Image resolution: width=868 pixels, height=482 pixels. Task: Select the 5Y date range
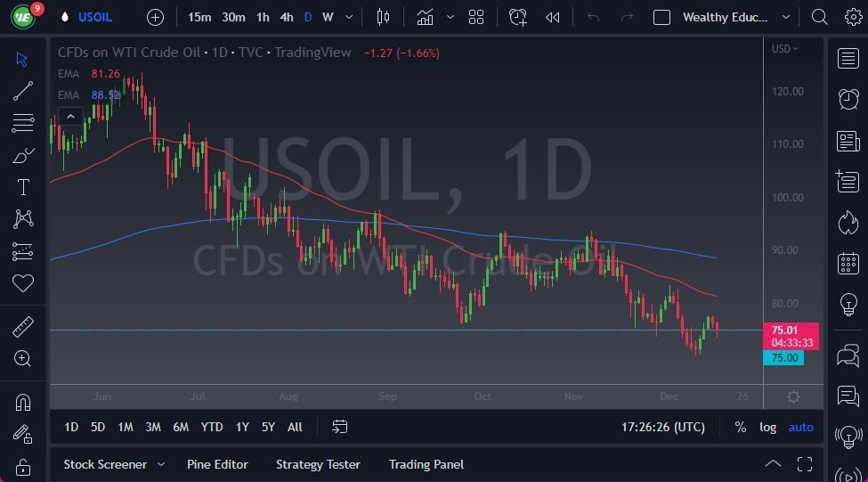pos(268,427)
